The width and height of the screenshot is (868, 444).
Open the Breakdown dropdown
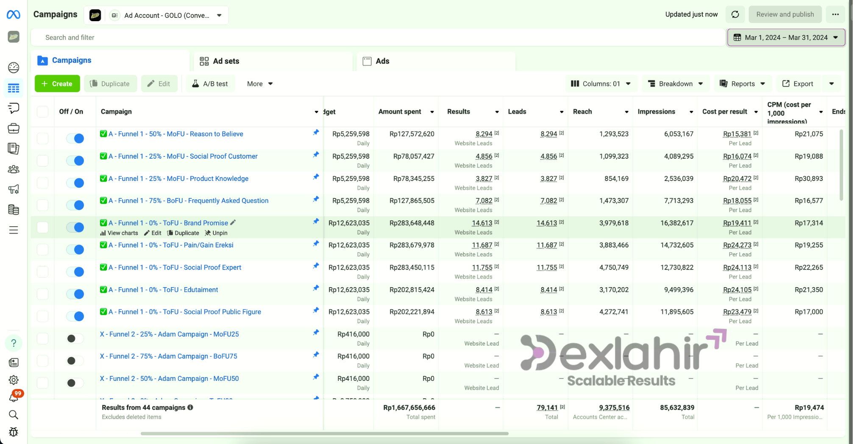tap(676, 84)
